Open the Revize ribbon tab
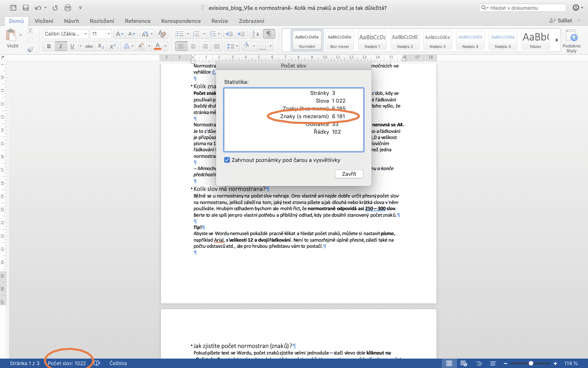Image resolution: width=588 pixels, height=368 pixels. pos(220,21)
